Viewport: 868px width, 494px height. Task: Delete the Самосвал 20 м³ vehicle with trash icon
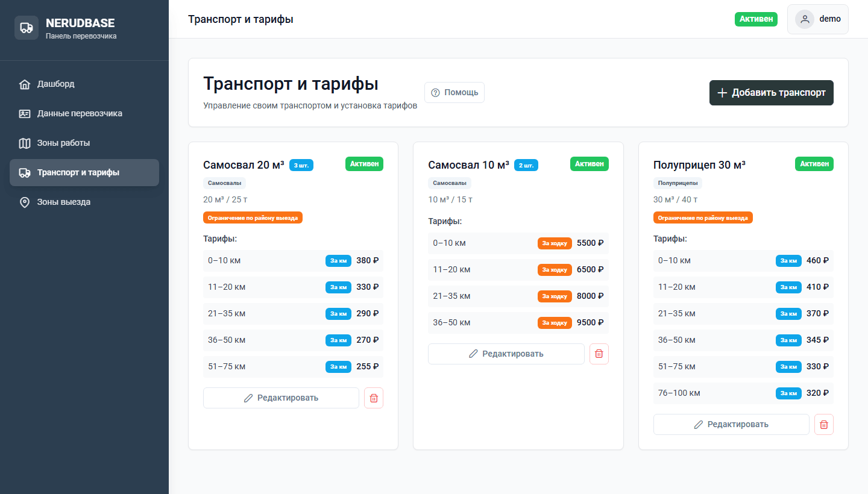coord(374,398)
